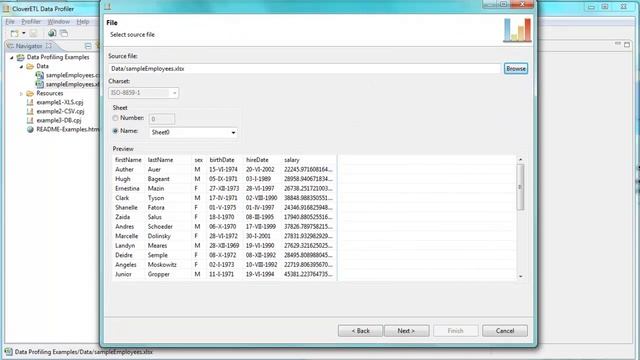Collapse all in Navigator panel

tap(88, 46)
